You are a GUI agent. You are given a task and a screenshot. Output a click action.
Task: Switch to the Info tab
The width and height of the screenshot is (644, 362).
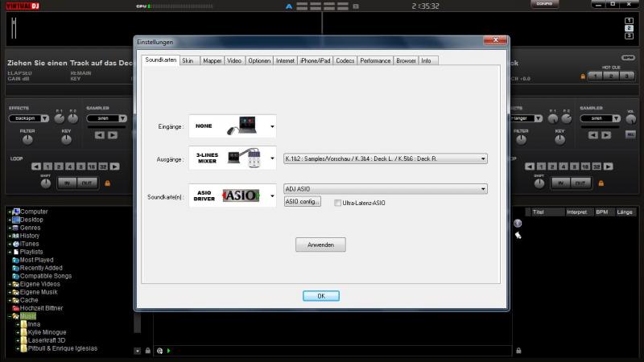[428, 61]
